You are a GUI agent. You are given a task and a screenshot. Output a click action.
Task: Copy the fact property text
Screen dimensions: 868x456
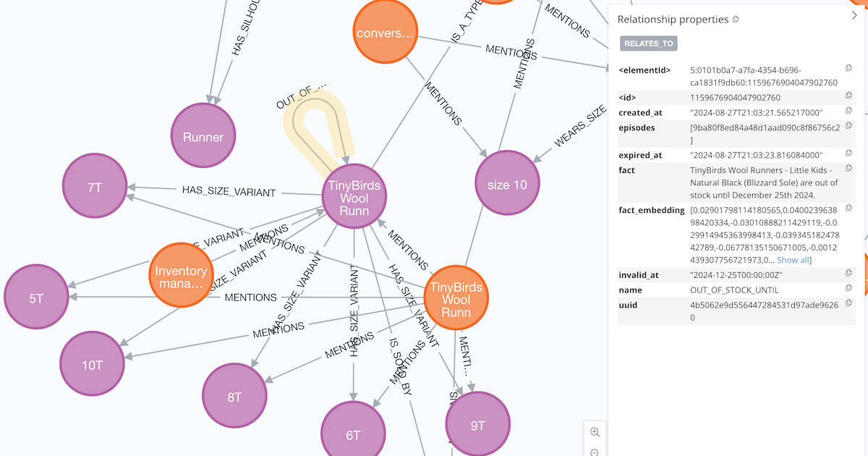(x=849, y=169)
